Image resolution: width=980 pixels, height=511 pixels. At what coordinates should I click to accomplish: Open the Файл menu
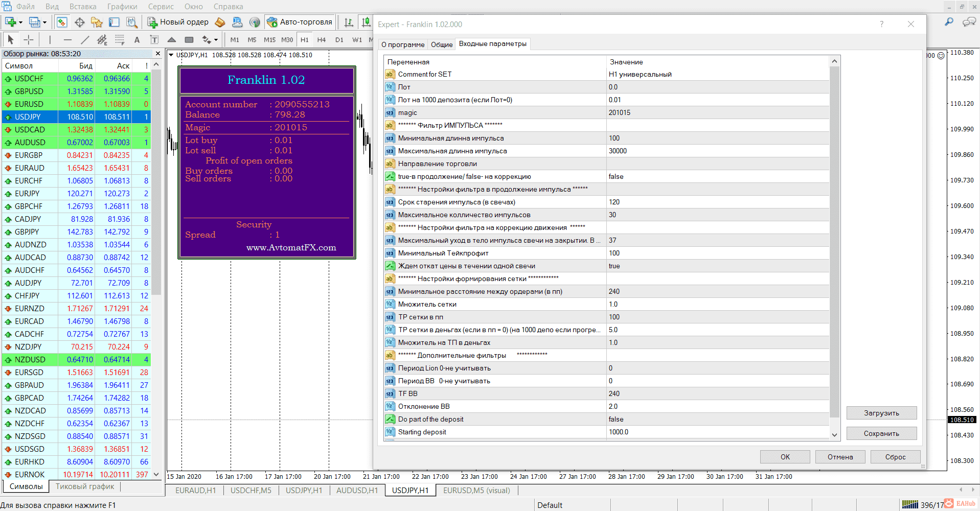click(x=26, y=7)
